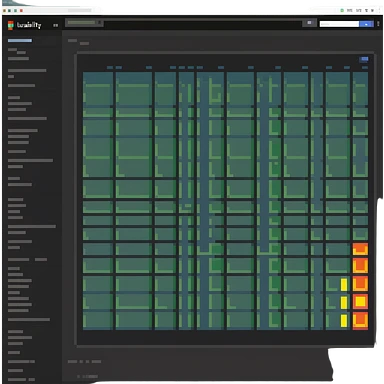
Task: Click the last column header label in grid
Action: tap(365, 68)
